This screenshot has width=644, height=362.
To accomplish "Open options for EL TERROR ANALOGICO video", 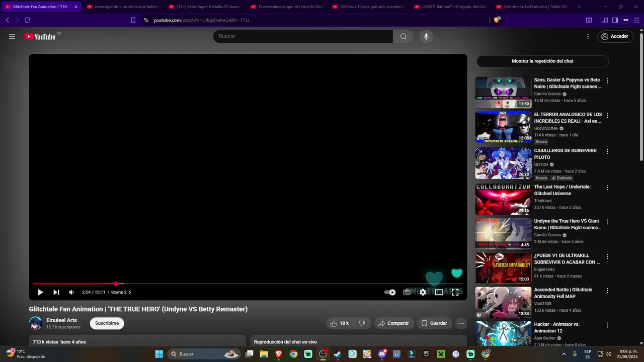I will point(607,115).
